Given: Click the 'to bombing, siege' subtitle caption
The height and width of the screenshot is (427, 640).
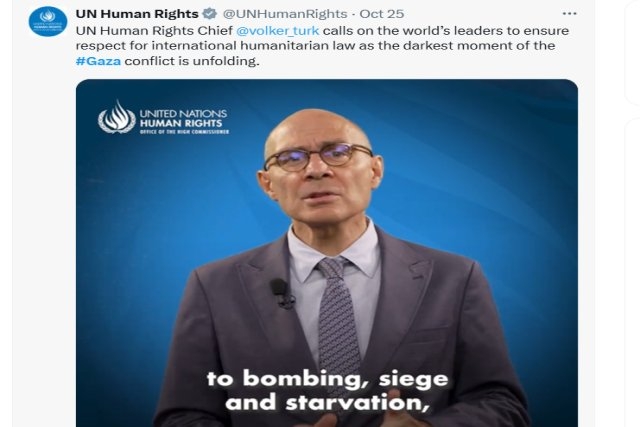Looking at the screenshot, I should pyautogui.click(x=327, y=380).
